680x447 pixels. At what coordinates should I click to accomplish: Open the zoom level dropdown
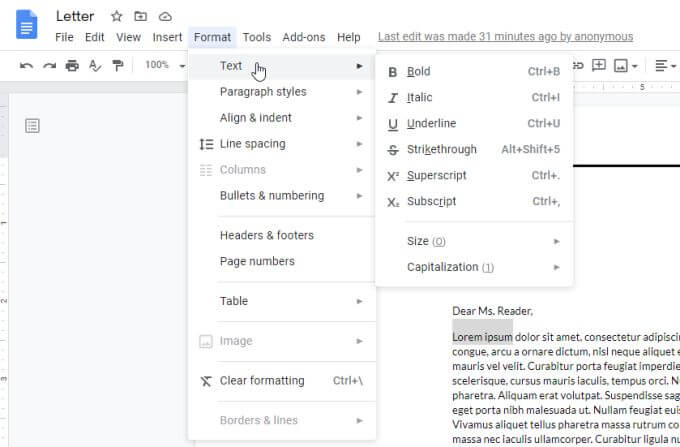pyautogui.click(x=163, y=65)
